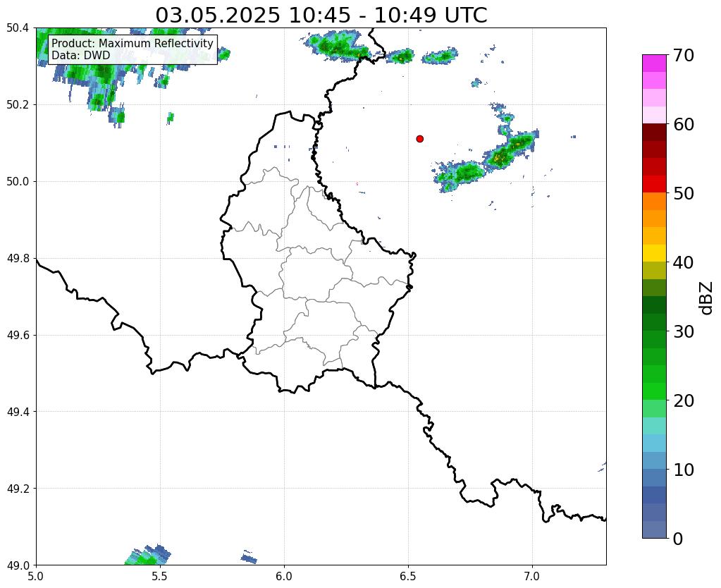The height and width of the screenshot is (588, 721).
Task: Click the colorbar tick label 20
Action: (684, 400)
